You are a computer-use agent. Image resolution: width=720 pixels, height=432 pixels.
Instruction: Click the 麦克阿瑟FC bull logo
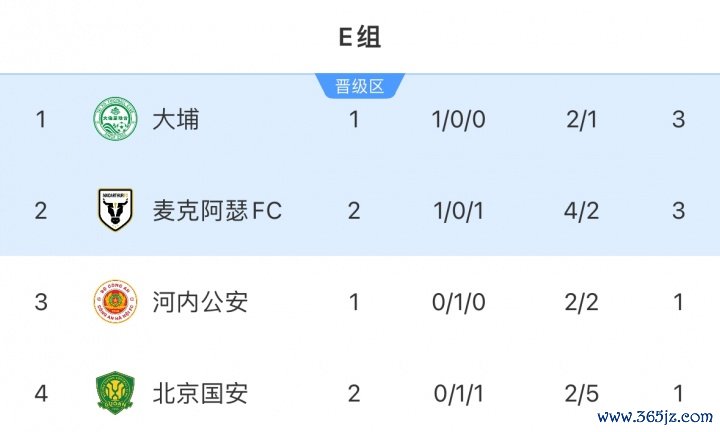click(x=114, y=210)
